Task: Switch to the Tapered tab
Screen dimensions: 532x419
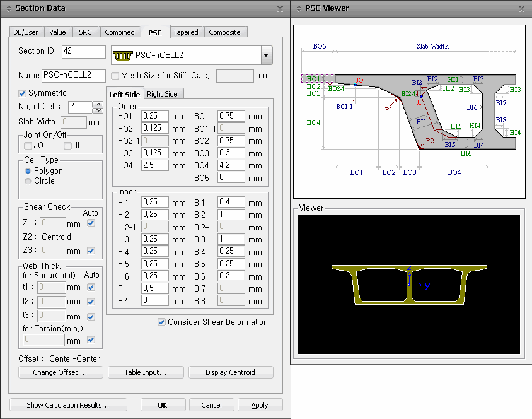Action: 185,32
